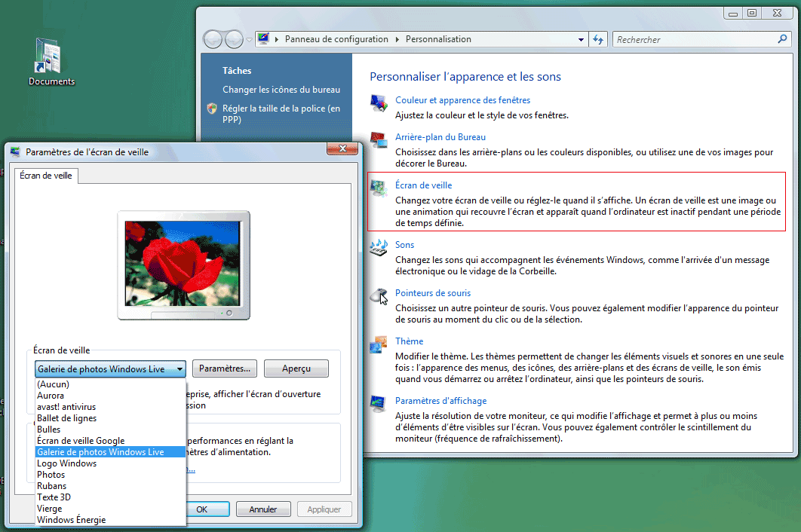Click the Arrière-plan du Bureau icon
801x532 pixels.
[x=379, y=140]
